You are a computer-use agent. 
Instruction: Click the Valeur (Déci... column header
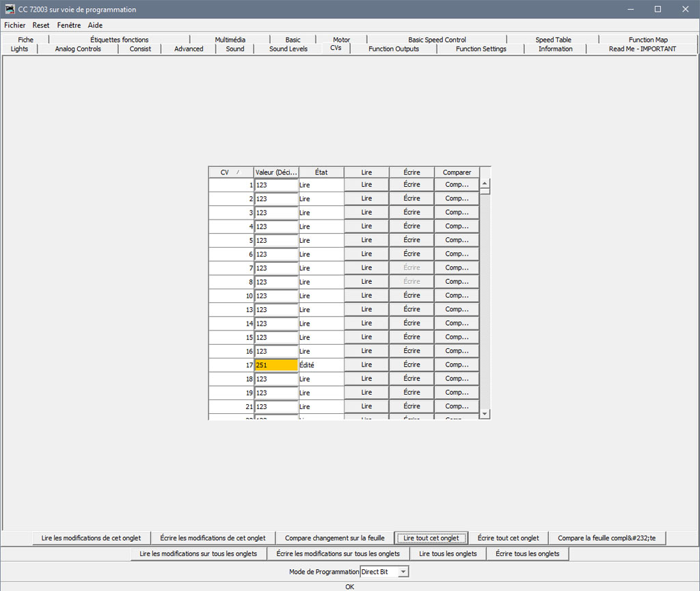276,172
